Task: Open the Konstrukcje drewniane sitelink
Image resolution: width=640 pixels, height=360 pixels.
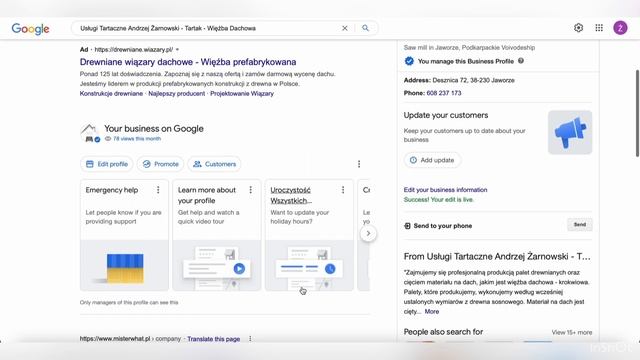Action: coord(111,93)
